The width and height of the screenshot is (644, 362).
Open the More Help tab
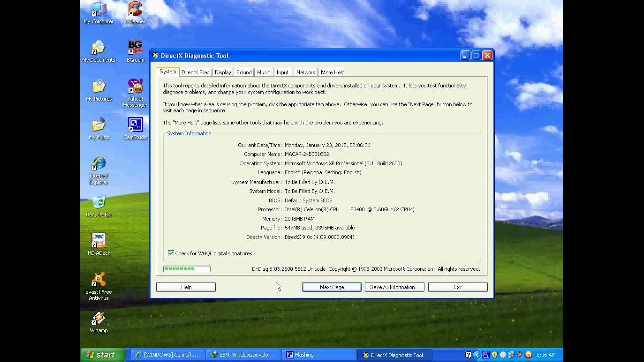point(333,72)
